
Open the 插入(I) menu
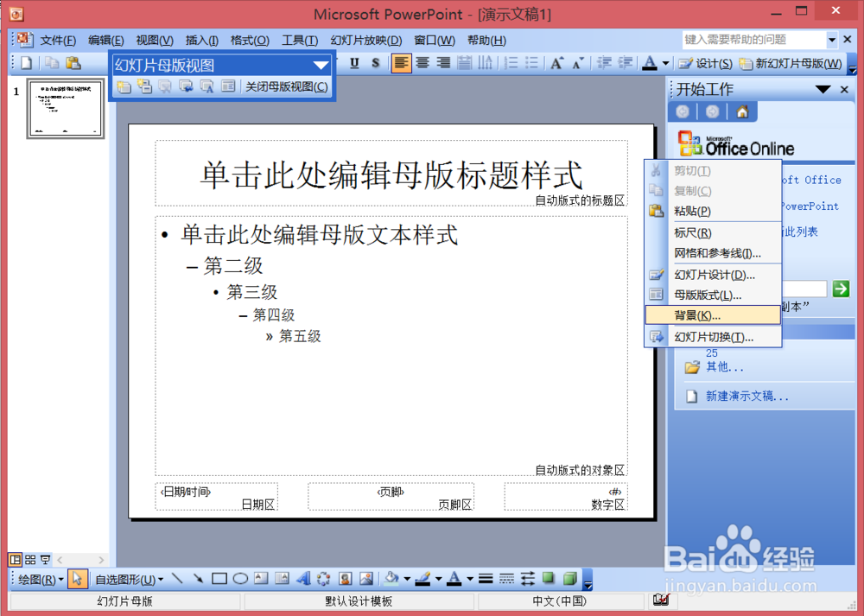pyautogui.click(x=201, y=41)
